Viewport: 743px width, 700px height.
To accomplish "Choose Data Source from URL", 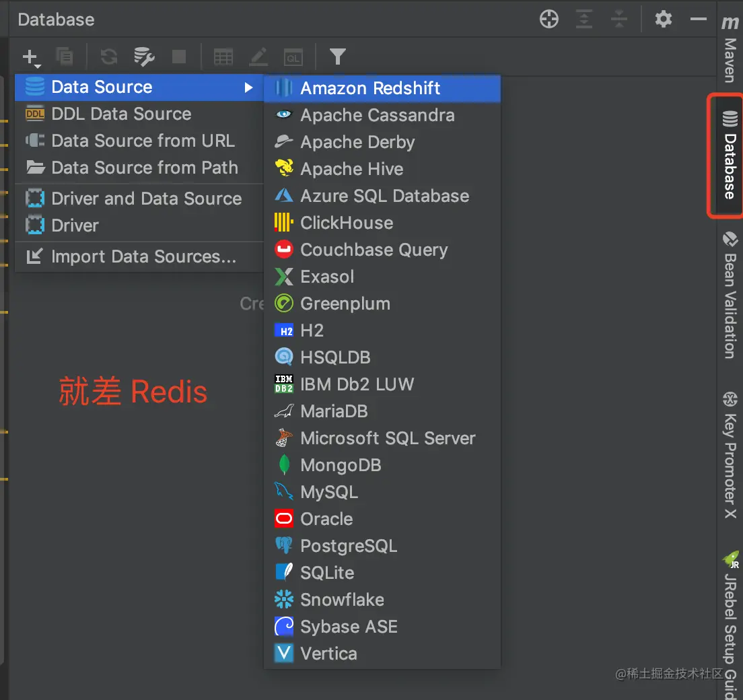I will coord(139,141).
